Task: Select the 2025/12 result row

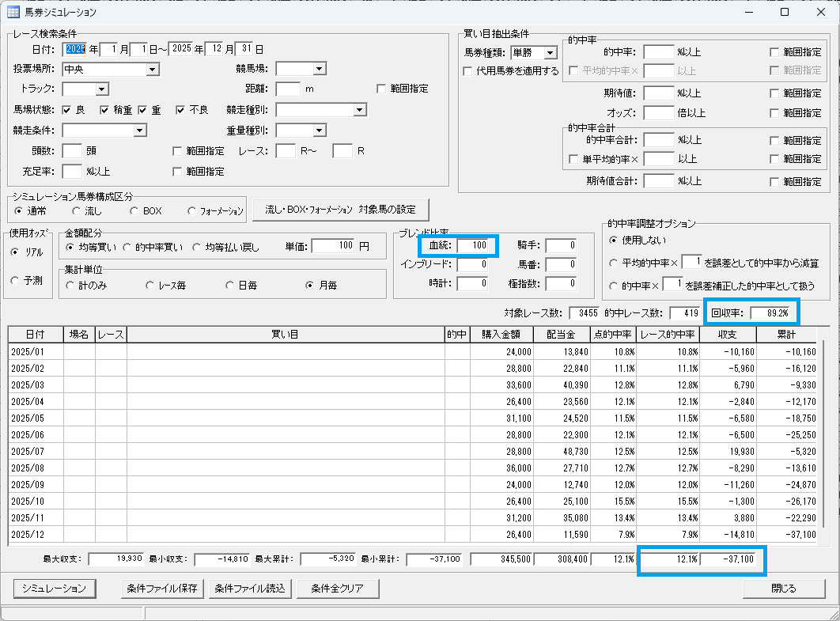Action: pyautogui.click(x=413, y=534)
